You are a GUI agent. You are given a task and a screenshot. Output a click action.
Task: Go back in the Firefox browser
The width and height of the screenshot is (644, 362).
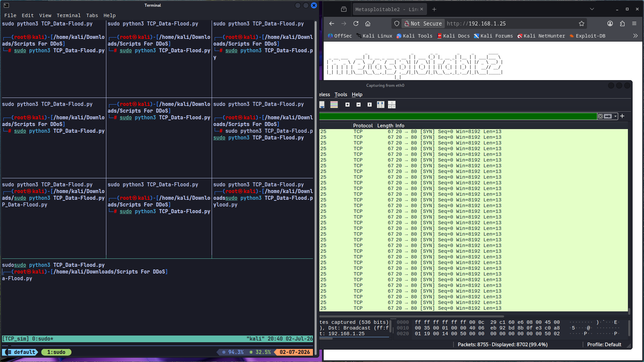tap(332, 23)
